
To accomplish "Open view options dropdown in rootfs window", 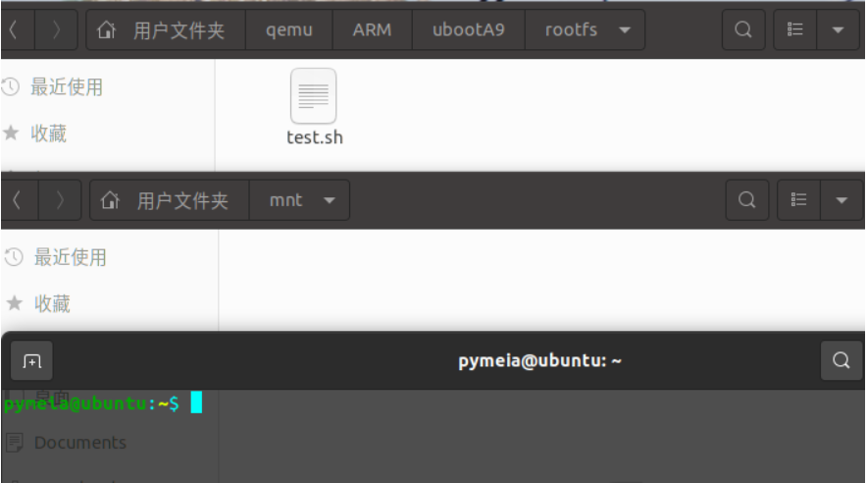I will click(839, 29).
